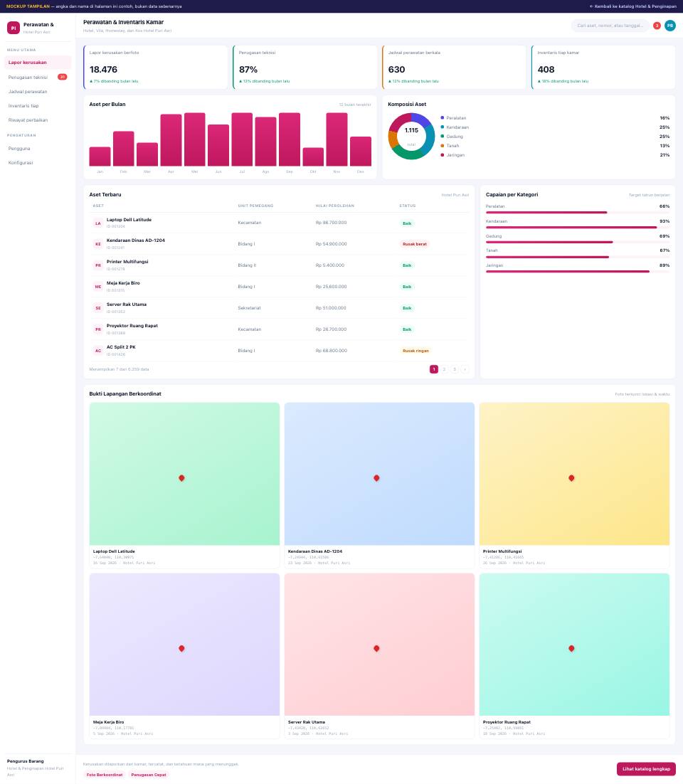
Task: Focus the Cari aset search field
Action: click(610, 26)
